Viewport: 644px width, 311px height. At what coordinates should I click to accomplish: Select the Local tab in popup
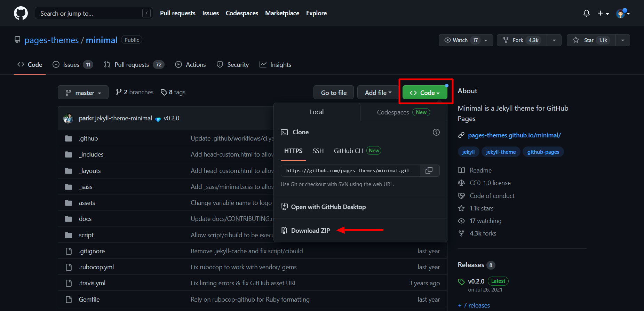[x=317, y=112]
